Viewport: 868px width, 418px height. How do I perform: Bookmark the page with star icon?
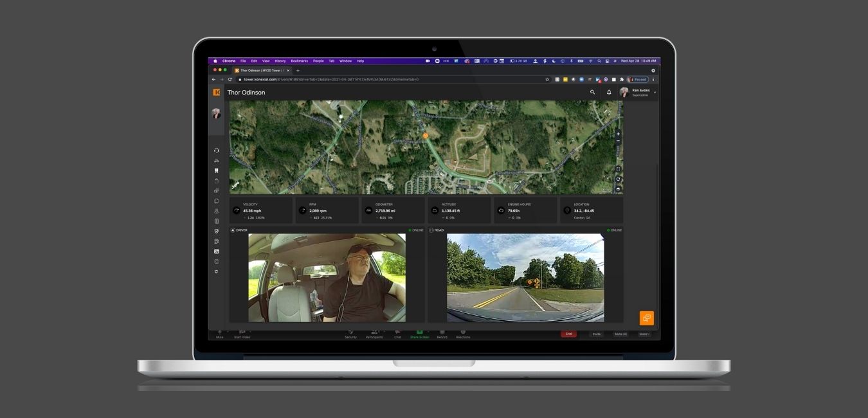[547, 79]
